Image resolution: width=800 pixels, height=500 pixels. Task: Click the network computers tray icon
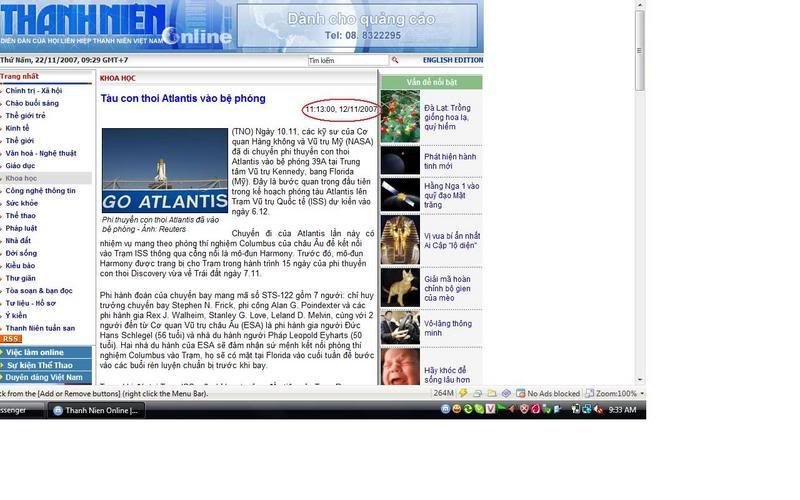(x=587, y=409)
